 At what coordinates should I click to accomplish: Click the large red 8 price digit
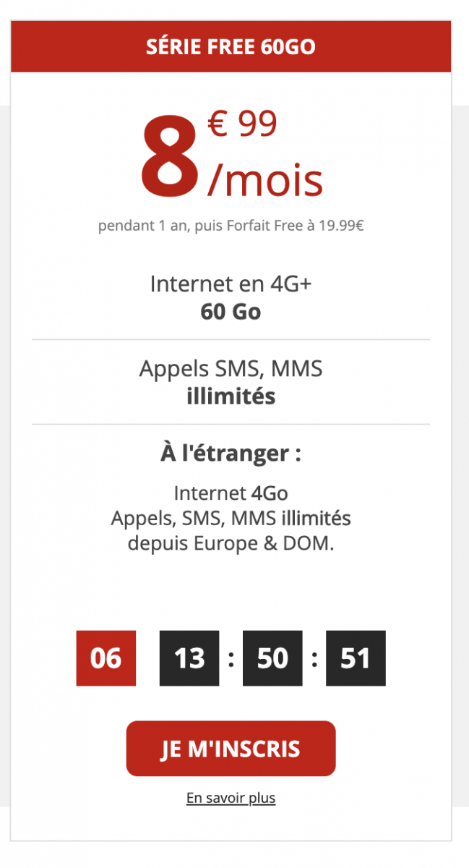[169, 158]
